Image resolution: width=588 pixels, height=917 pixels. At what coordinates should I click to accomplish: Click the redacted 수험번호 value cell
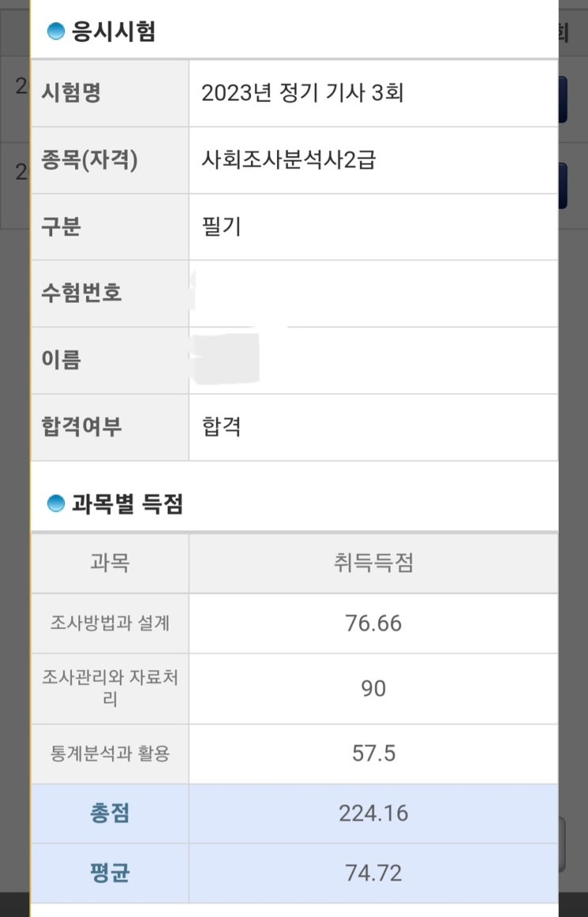point(373,294)
